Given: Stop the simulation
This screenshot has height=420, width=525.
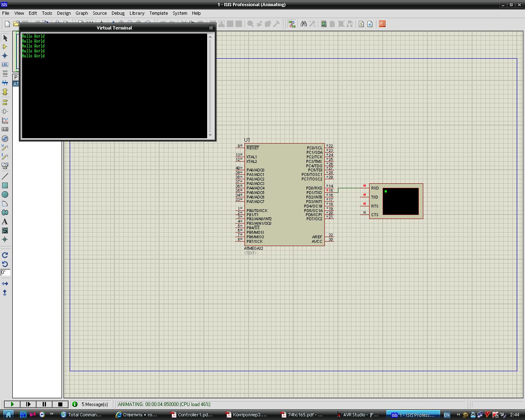Looking at the screenshot, I should 60,404.
